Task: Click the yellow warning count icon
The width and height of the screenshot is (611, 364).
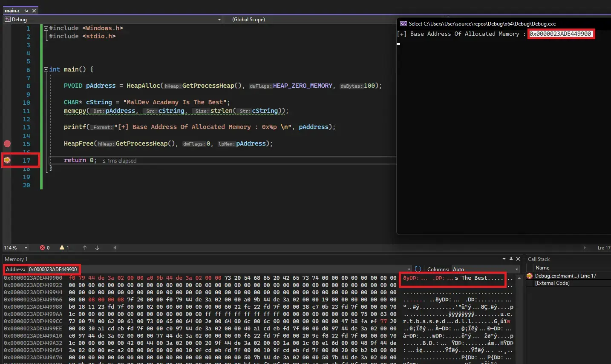Action: 62,248
